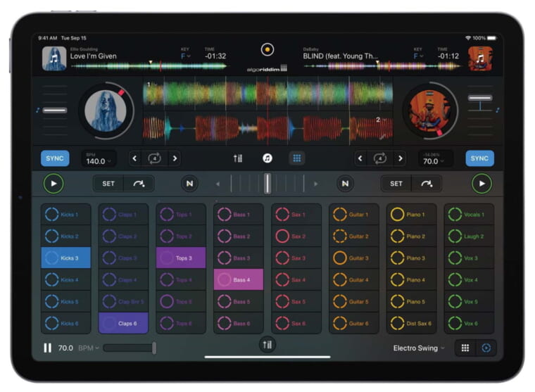Tap the Wi-Fi icon in status bar
Image resolution: width=535 pixels, height=392 pixels.
[x=468, y=38]
